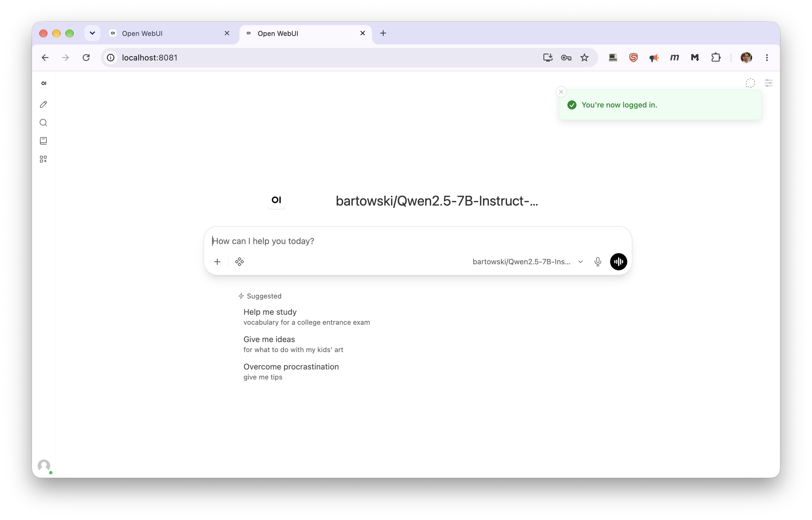This screenshot has width=812, height=520.
Task: Close the first Open WebUI tab
Action: pos(227,33)
